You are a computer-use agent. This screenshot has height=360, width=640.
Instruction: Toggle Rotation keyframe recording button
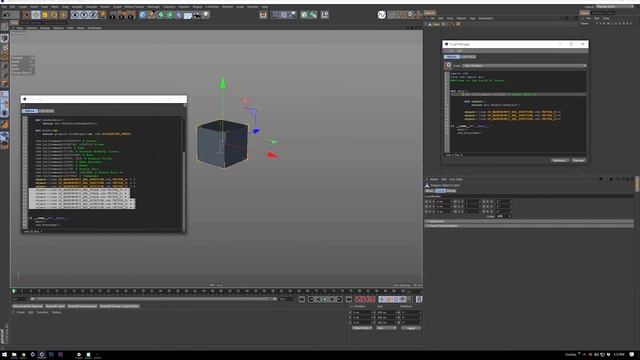(396, 300)
